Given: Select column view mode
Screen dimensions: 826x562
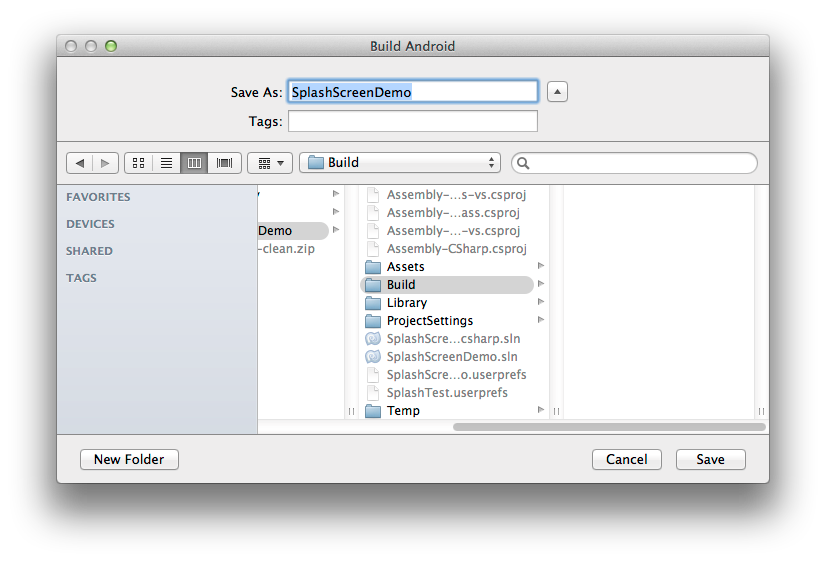Looking at the screenshot, I should pyautogui.click(x=194, y=163).
